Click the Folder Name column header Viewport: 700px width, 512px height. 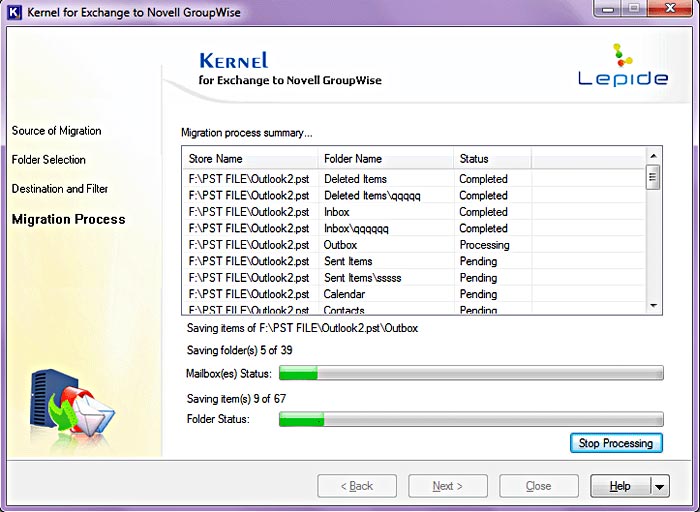click(386, 158)
